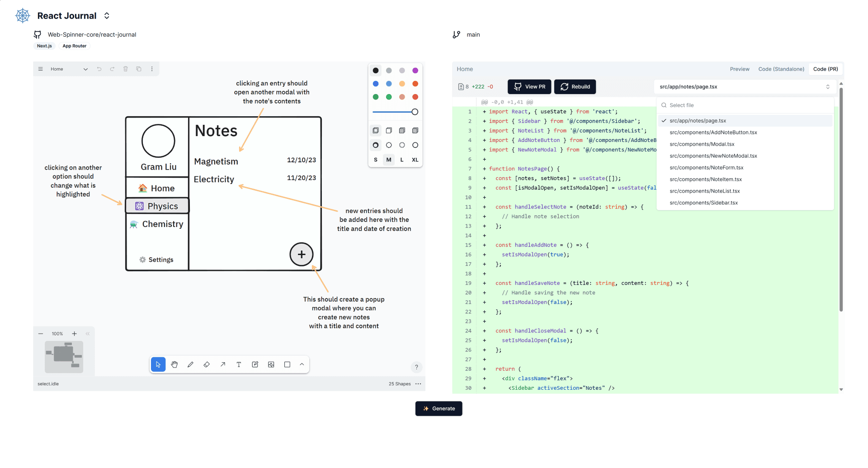The width and height of the screenshot is (868, 468).
Task: Select the dashed stroke style
Action: 389,145
